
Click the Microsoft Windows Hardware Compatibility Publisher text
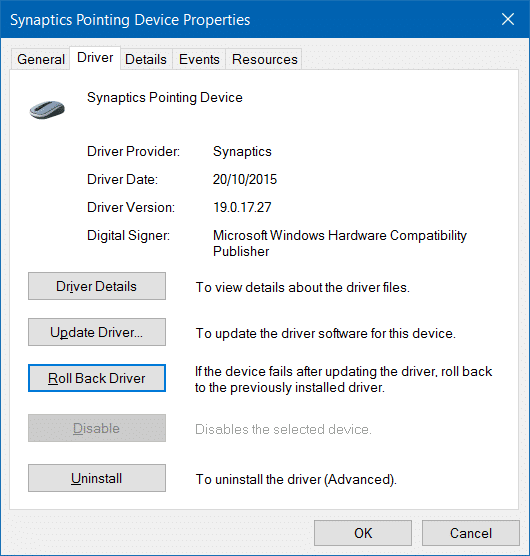[340, 243]
